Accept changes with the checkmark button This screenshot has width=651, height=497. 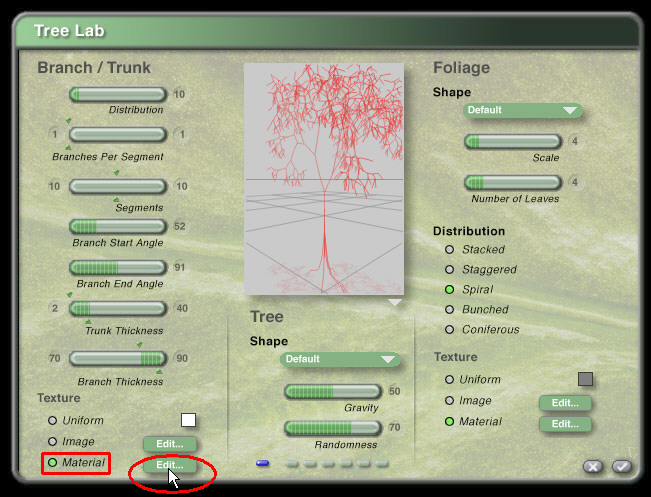click(622, 467)
